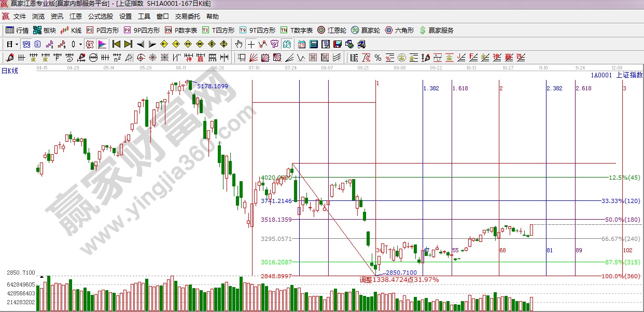644x312 pixels.
Task: Toggle the crosshair cursor mode
Action: 251,44
